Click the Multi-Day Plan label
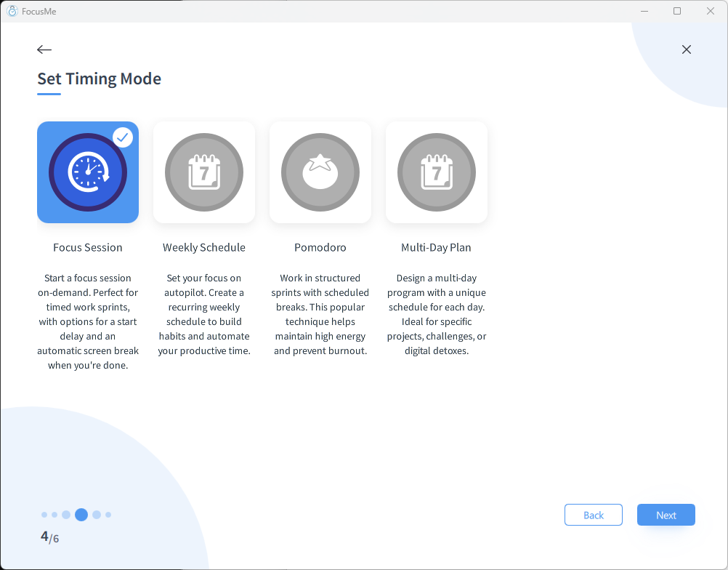Viewport: 728px width, 570px height. [437, 248]
